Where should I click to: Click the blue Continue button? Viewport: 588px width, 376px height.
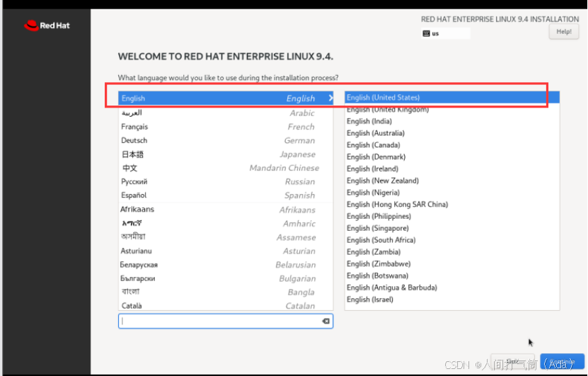(562, 361)
